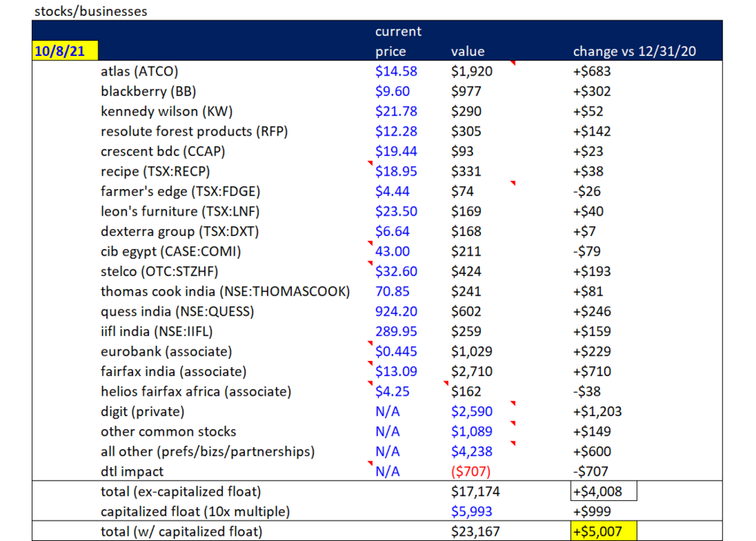Click the comment marker on stelco price cell
The height and width of the screenshot is (541, 756).
pos(370,263)
